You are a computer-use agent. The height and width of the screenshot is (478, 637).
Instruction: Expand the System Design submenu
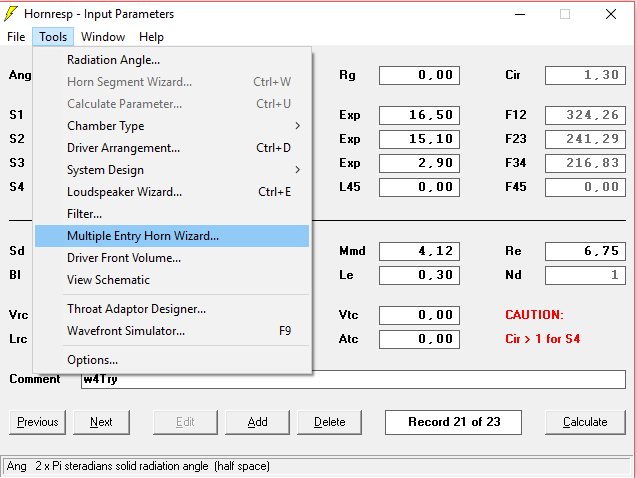click(x=172, y=170)
